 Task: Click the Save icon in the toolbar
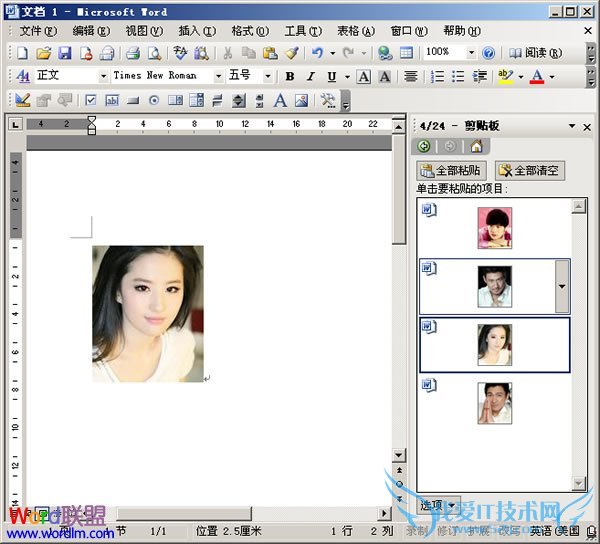pos(64,52)
